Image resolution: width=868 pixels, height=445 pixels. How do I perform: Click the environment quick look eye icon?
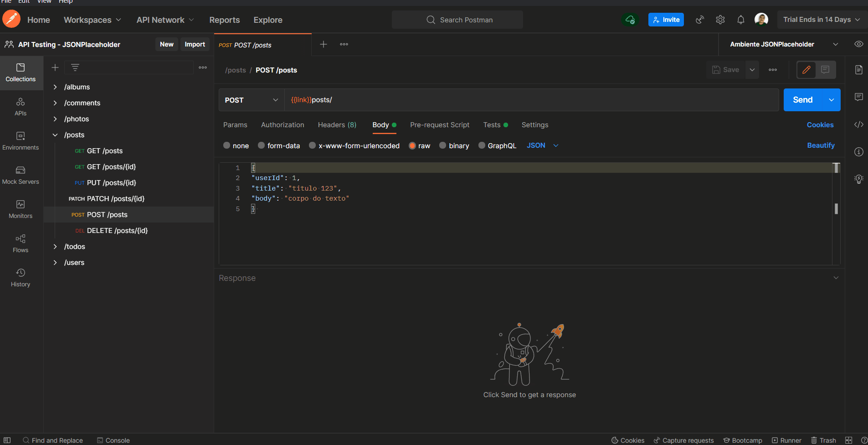click(858, 44)
